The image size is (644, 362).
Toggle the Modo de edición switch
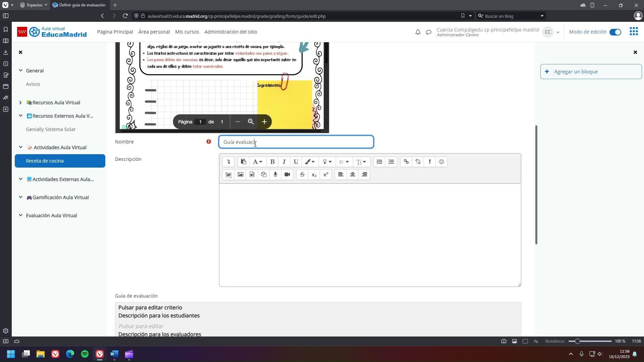pyautogui.click(x=615, y=32)
